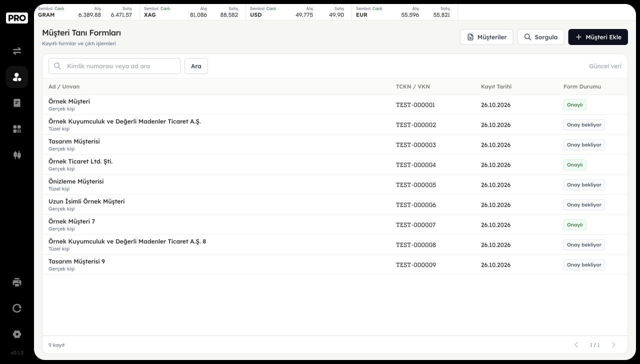Click Onay bekliyor badge for TEST-000005
This screenshot has height=364, width=640.
[584, 185]
